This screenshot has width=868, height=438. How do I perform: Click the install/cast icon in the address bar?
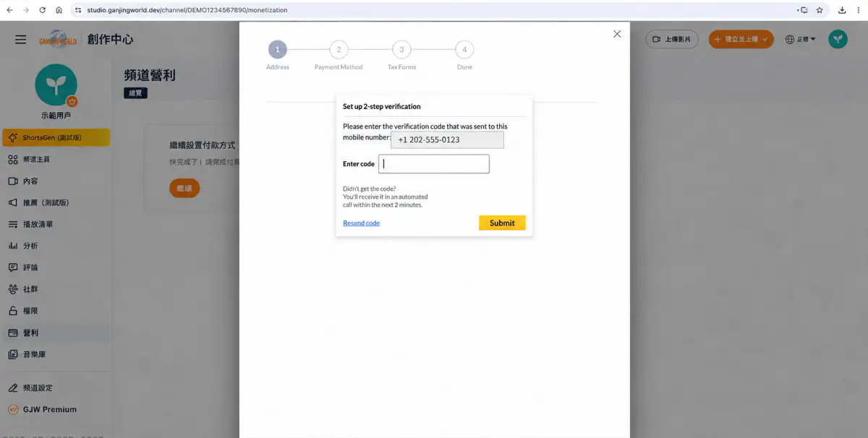802,10
